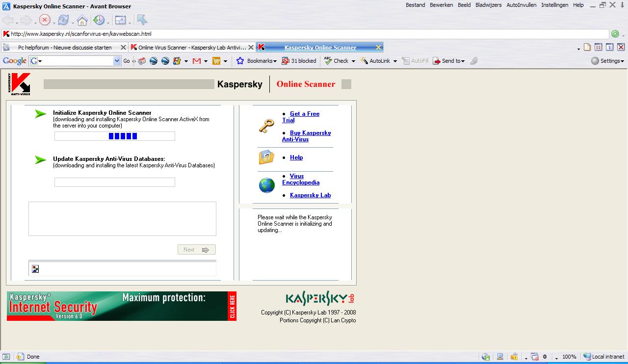The height and width of the screenshot is (364, 628).
Task: Click the green Go button beside address bar
Action: pos(615,34)
